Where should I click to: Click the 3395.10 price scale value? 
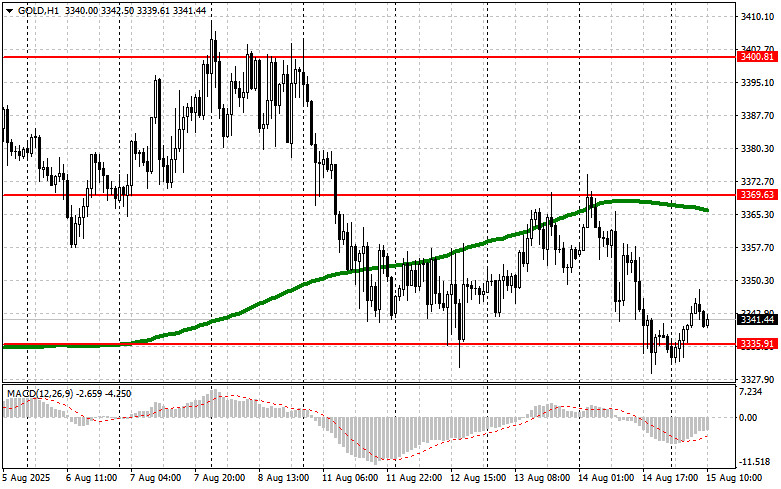coord(758,82)
